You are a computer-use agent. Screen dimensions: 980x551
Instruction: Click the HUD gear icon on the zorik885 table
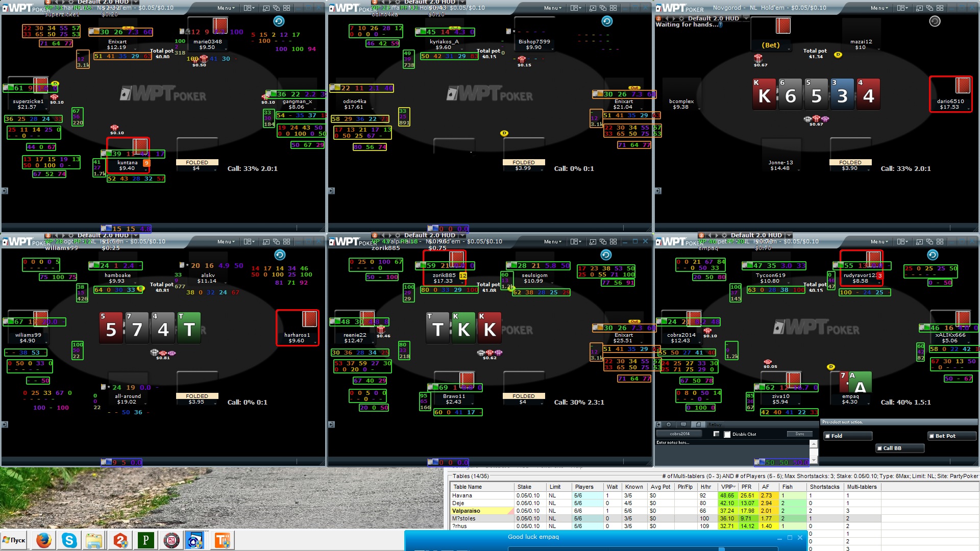tap(397, 235)
